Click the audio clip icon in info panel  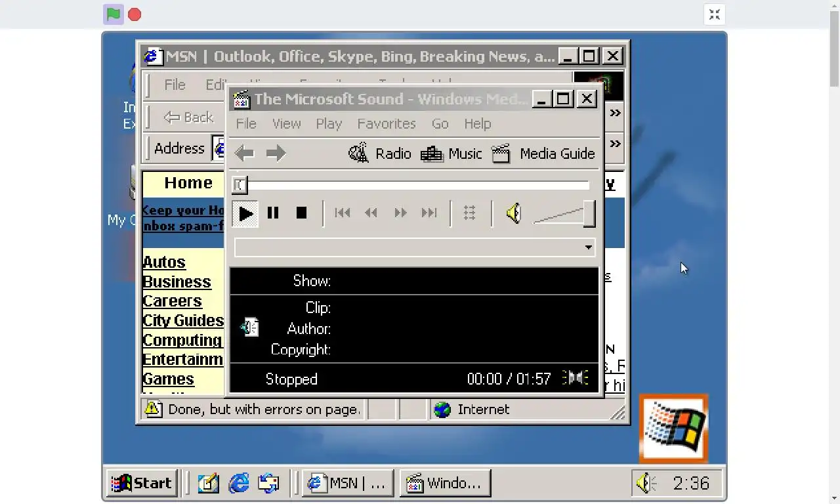pyautogui.click(x=249, y=327)
